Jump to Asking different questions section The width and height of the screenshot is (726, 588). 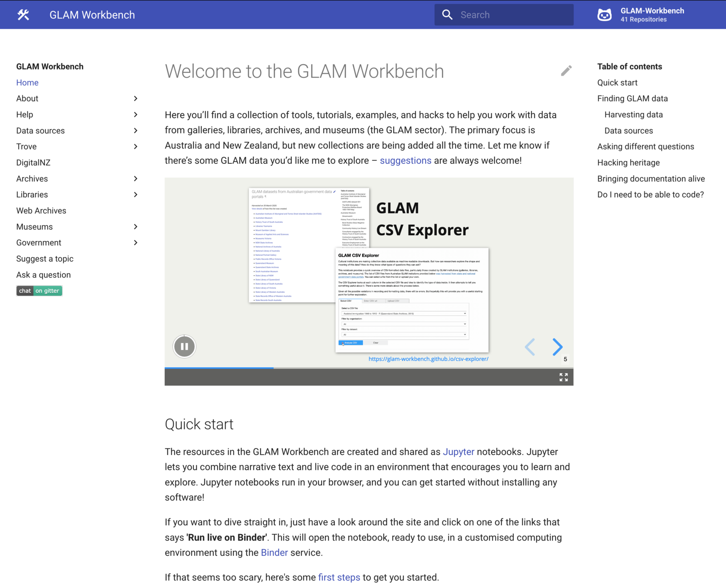[x=645, y=147]
